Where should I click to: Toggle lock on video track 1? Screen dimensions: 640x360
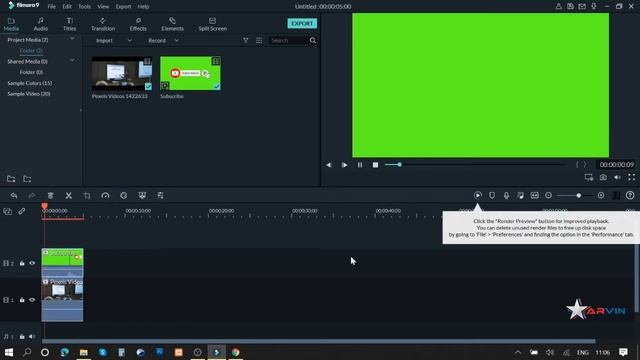click(22, 300)
